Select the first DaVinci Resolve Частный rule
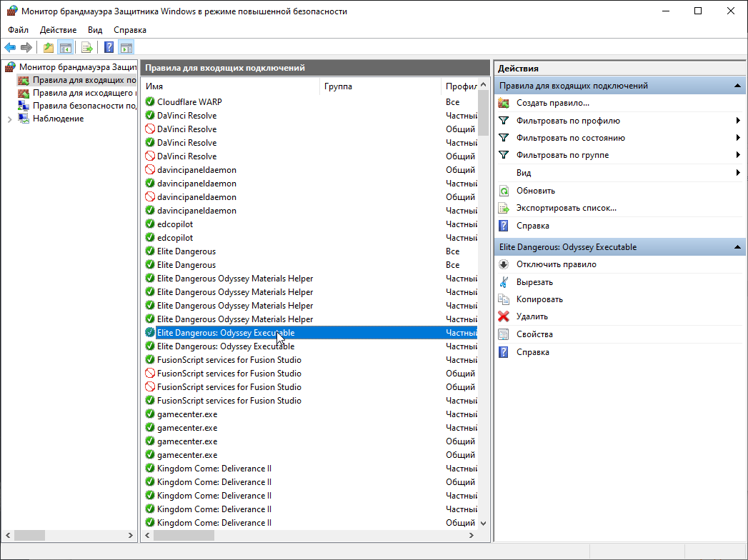Viewport: 748px width, 560px height. 310,116
